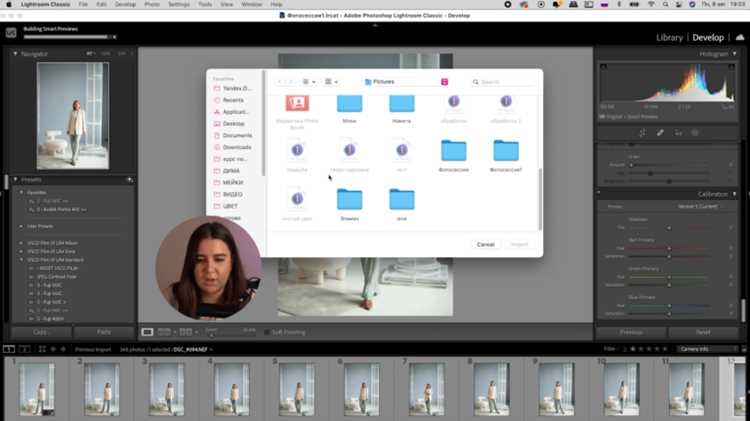Select filmstrip thumbnail number 5
This screenshot has height=421, width=750.
(297, 388)
